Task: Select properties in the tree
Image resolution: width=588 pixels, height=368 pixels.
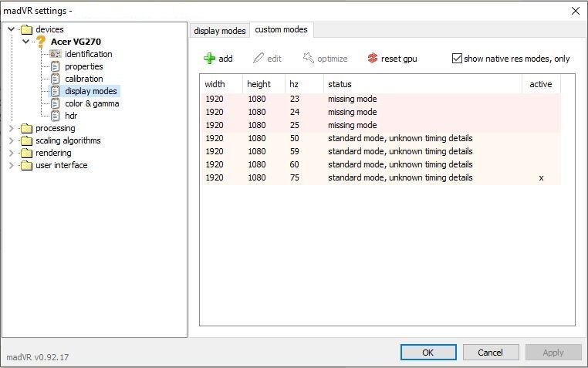Action: tap(84, 66)
